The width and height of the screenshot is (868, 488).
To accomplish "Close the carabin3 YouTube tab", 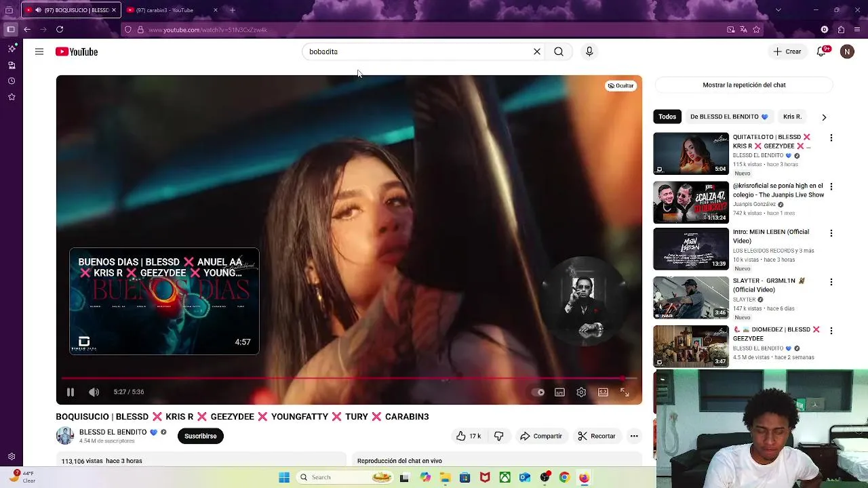I will tap(216, 10).
